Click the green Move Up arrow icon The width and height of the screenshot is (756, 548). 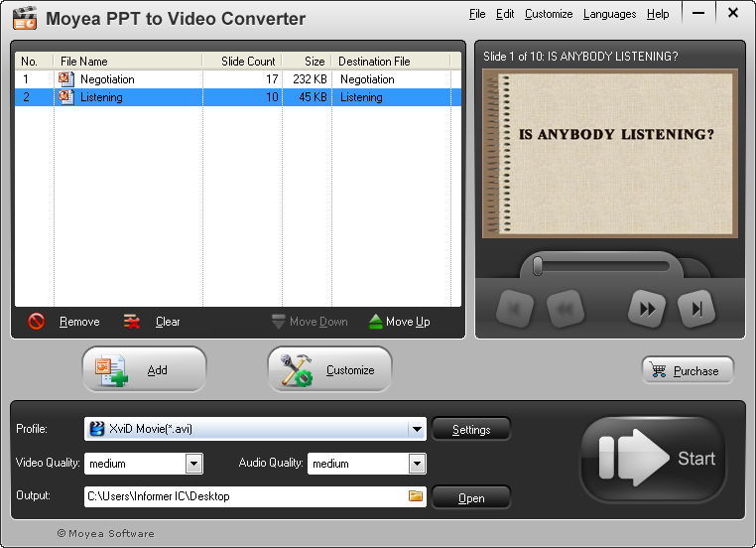pos(376,322)
